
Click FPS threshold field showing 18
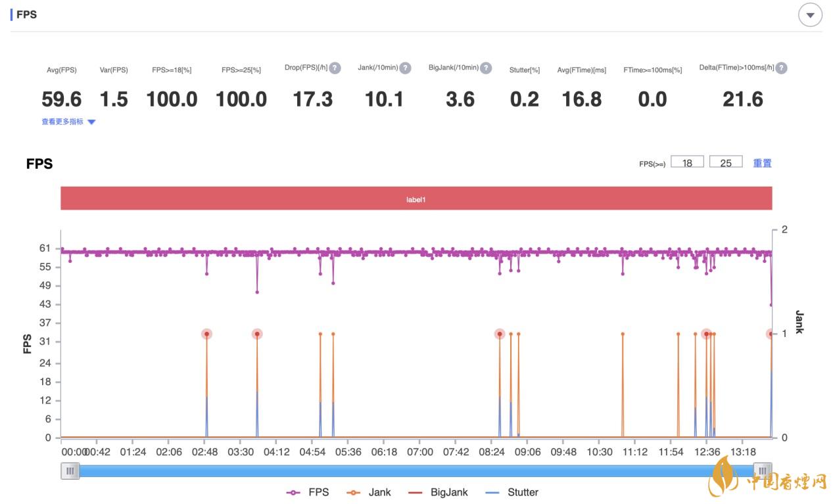687,162
